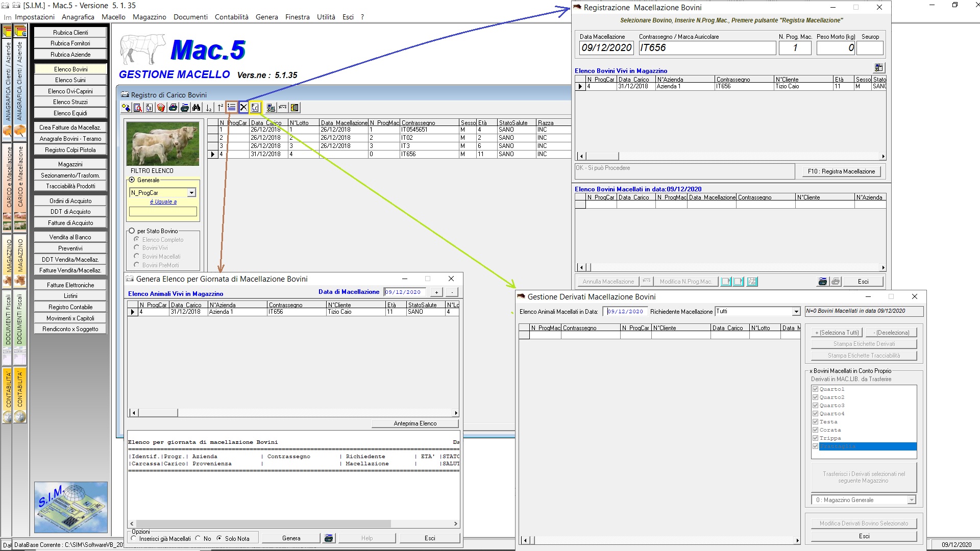Click the yellow exit door icon in toolbar
Viewport: 980px width, 551px height.
295,108
